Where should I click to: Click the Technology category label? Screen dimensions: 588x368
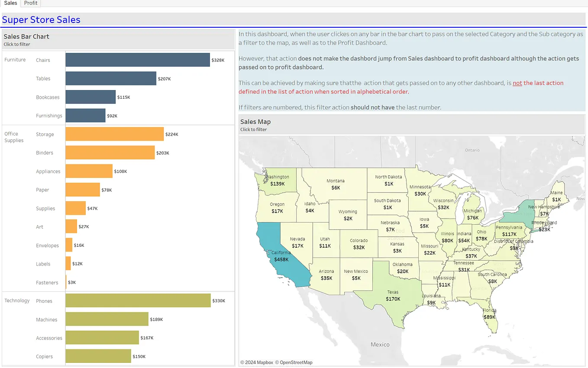click(17, 300)
